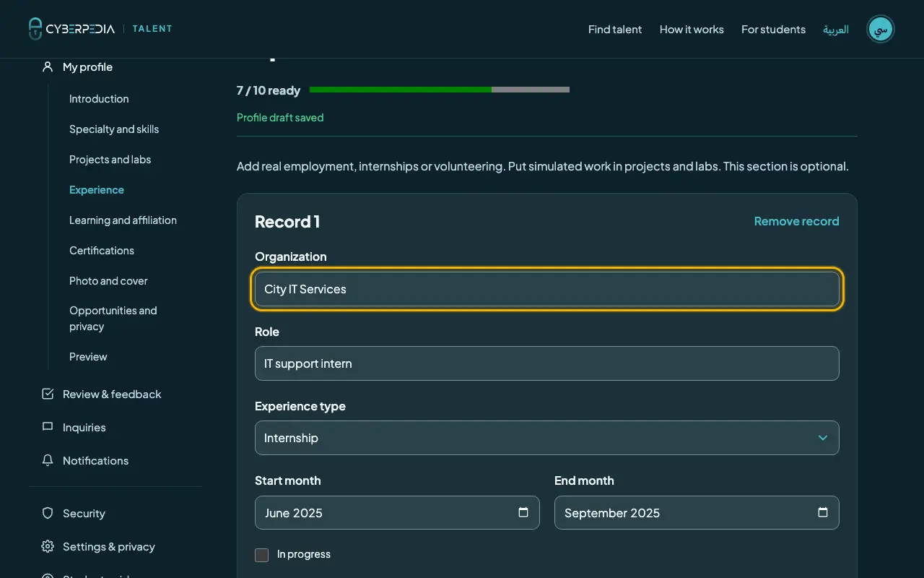Viewport: 924px width, 578px height.
Task: Open Specialty and skills section
Action: click(114, 129)
